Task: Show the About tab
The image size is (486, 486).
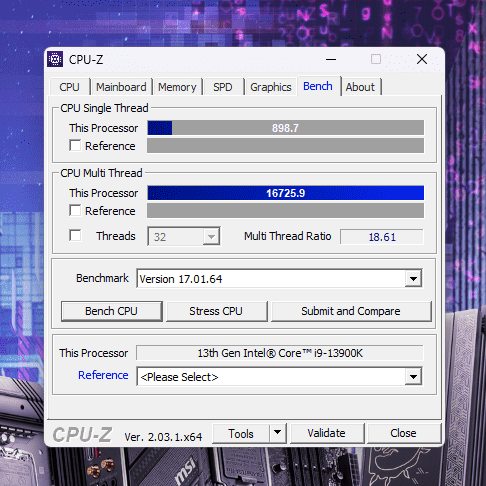Action: 360,87
